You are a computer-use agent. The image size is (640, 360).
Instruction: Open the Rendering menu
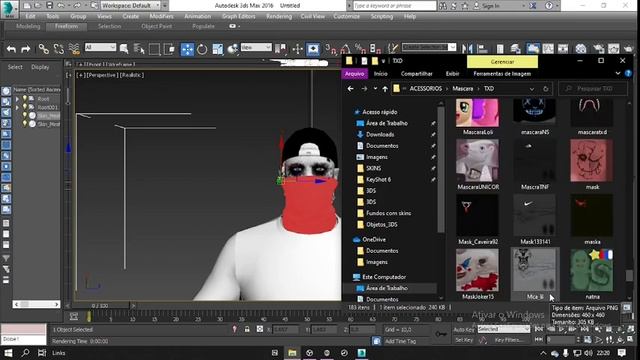tap(279, 16)
